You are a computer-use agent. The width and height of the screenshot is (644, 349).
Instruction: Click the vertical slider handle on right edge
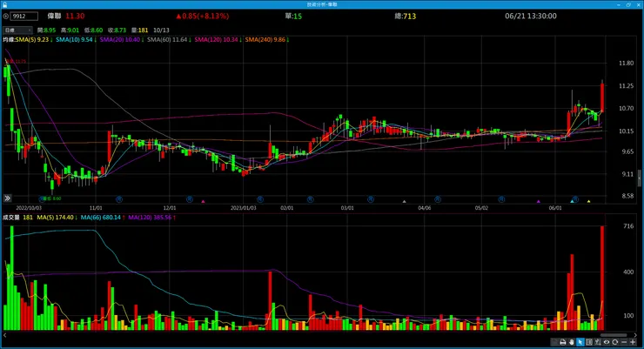[640, 178]
